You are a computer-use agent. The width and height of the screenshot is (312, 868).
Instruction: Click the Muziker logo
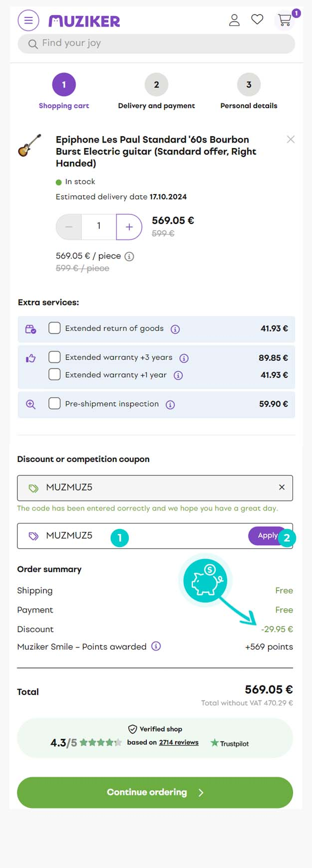pyautogui.click(x=84, y=21)
